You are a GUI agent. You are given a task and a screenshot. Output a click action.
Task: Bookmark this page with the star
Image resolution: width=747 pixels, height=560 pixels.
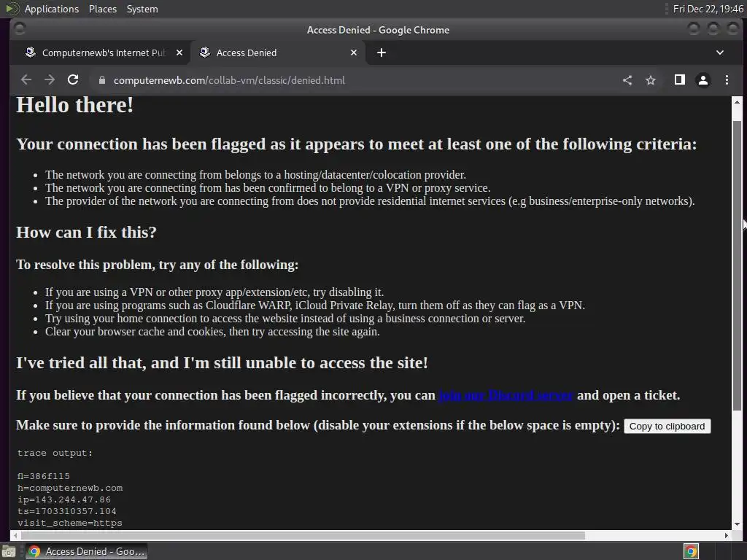pos(651,80)
